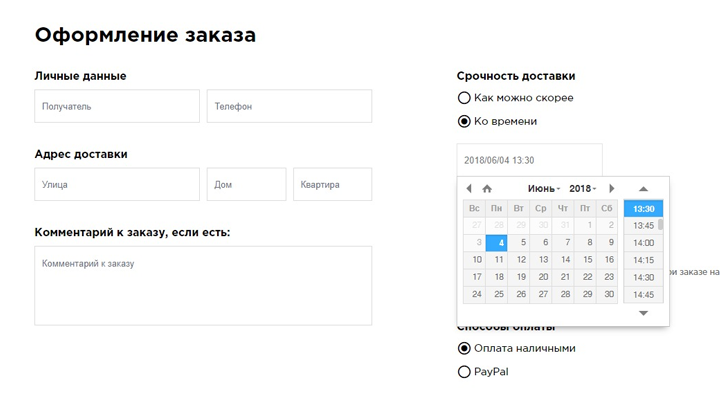The width and height of the screenshot is (720, 407).
Task: Select time 13:30 in time list
Action: click(643, 209)
